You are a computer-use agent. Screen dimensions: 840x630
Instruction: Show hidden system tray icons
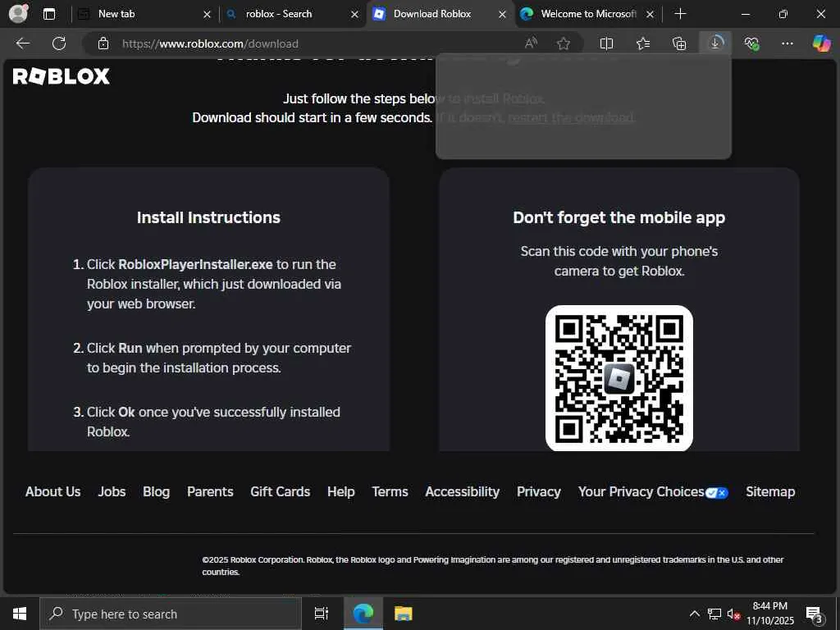click(x=694, y=614)
